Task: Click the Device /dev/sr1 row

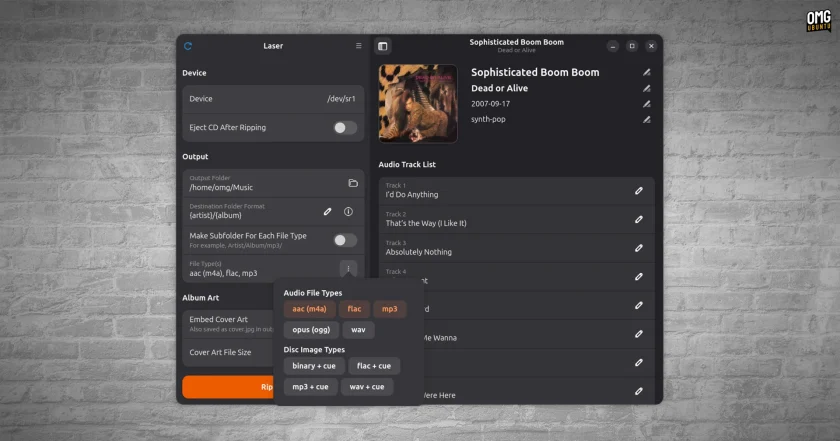Action: pyautogui.click(x=273, y=99)
